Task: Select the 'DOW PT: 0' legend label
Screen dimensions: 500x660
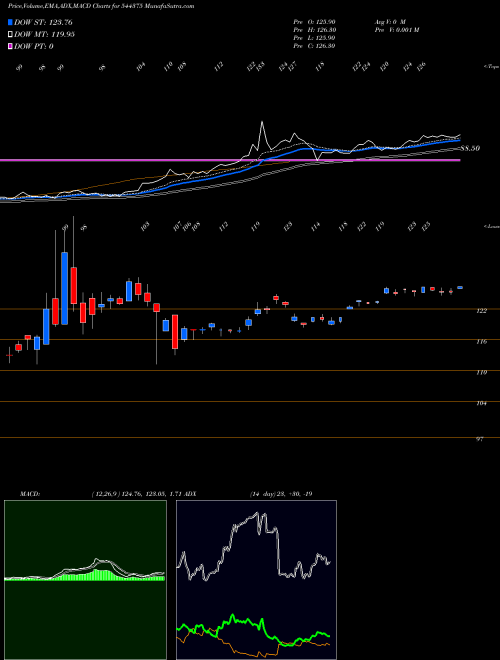Action: tap(34, 46)
